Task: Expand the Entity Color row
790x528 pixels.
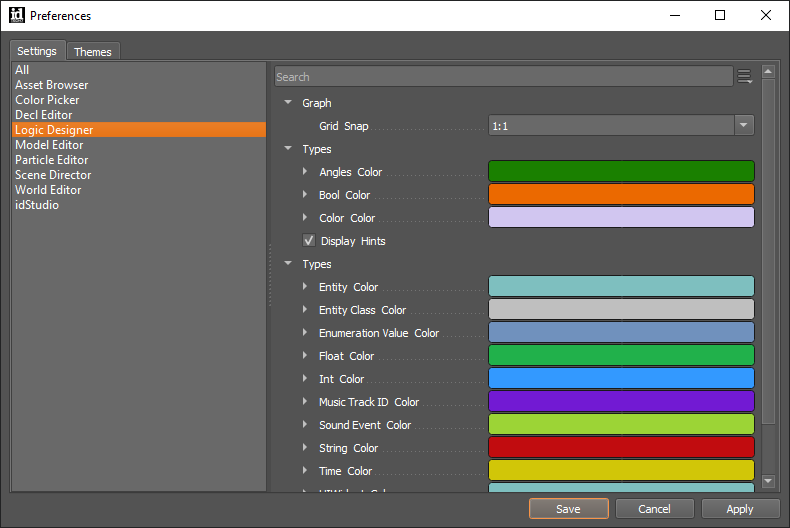Action: point(305,287)
